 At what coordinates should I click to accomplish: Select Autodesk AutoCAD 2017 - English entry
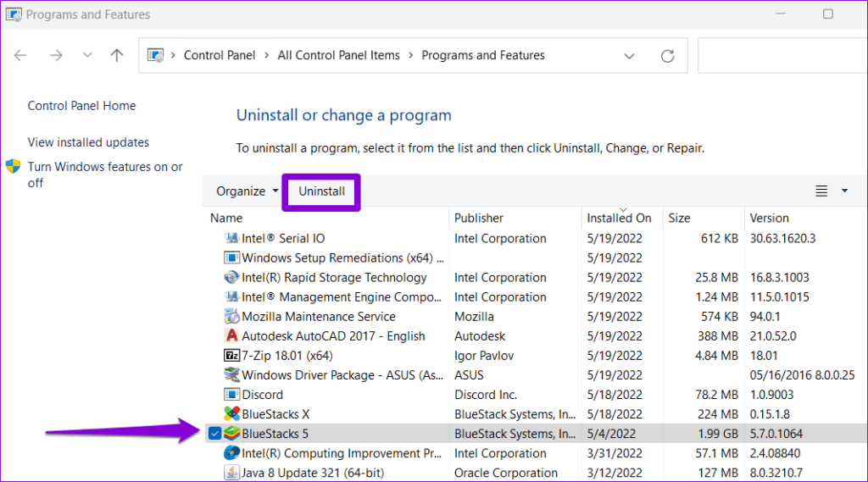point(333,336)
